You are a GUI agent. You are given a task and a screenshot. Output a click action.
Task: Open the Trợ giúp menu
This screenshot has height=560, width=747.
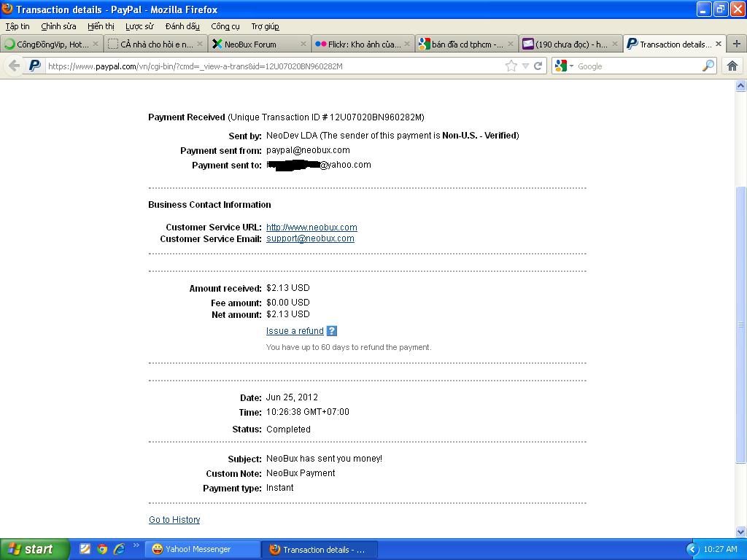point(266,26)
